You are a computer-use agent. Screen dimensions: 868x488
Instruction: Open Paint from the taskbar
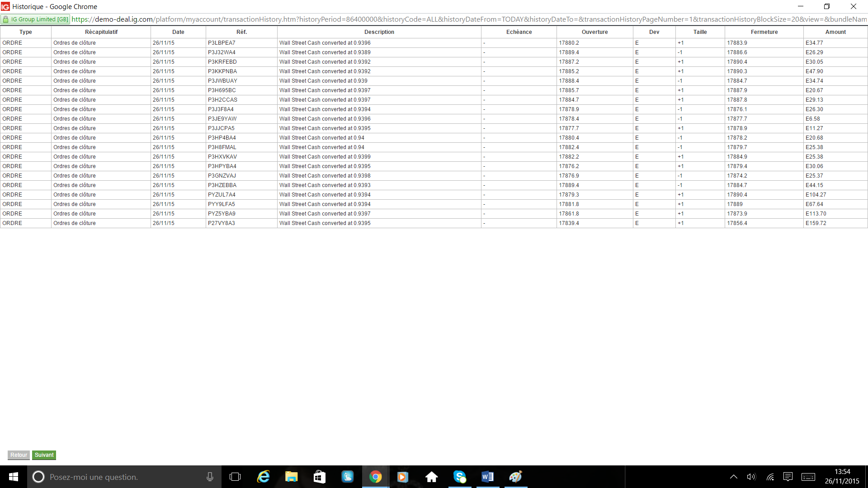(515, 477)
